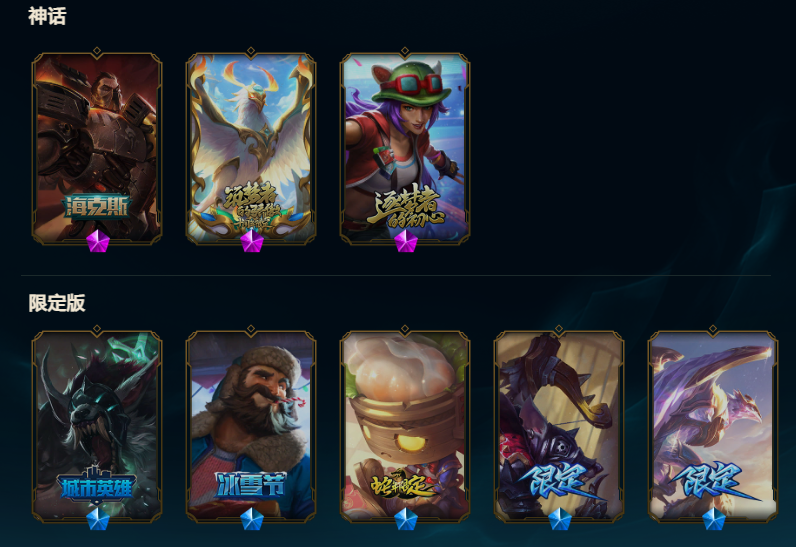
Task: Select the 冰雪节 bearded man card
Action: [x=251, y=426]
